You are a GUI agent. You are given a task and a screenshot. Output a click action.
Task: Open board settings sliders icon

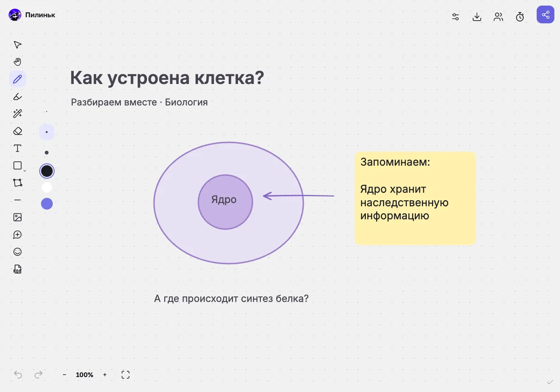[x=455, y=17]
